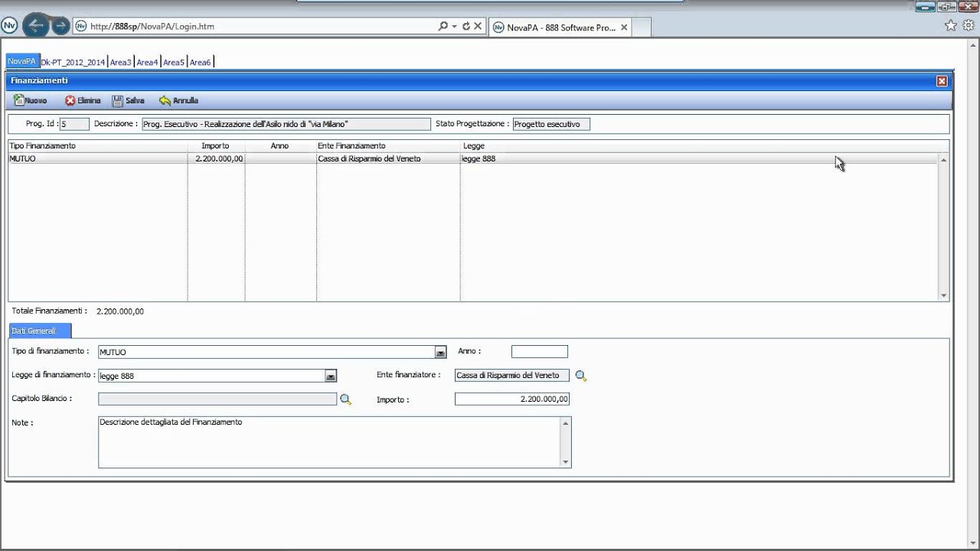The image size is (980, 551).
Task: Open the Dk-PT_2012_2014 tab
Action: 73,62
